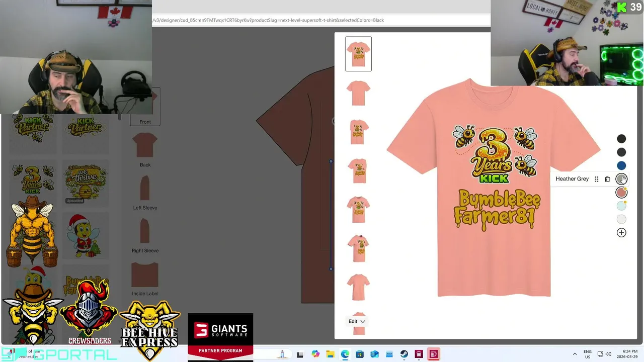Open Task View from the taskbar
Image resolution: width=644 pixels, height=362 pixels.
(300, 354)
